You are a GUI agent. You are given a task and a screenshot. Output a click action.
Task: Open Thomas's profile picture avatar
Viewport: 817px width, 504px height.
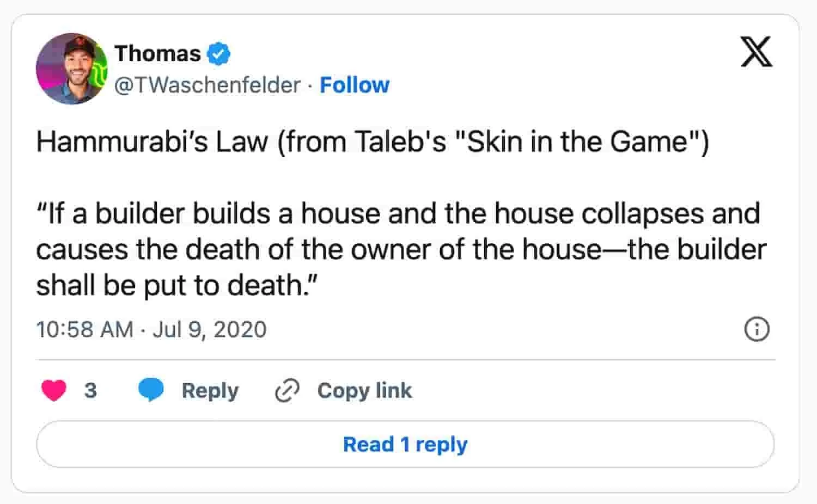[x=71, y=69]
